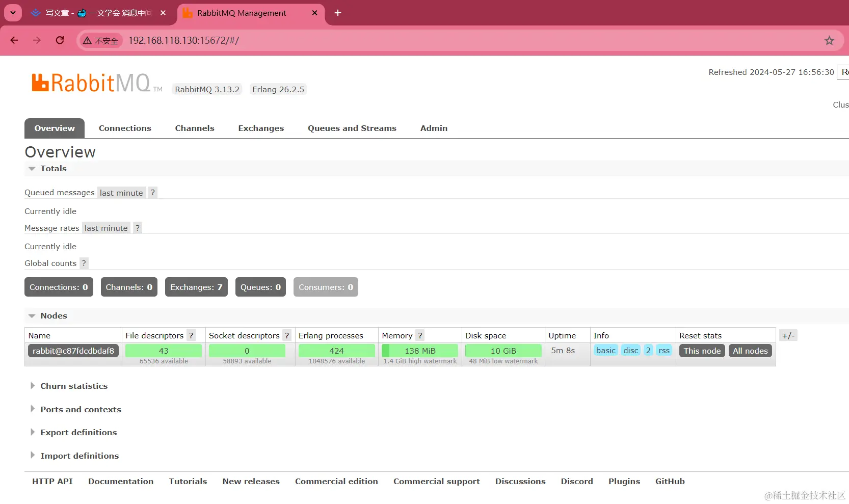Go back to the previous page
Image resolution: width=849 pixels, height=504 pixels.
(14, 40)
